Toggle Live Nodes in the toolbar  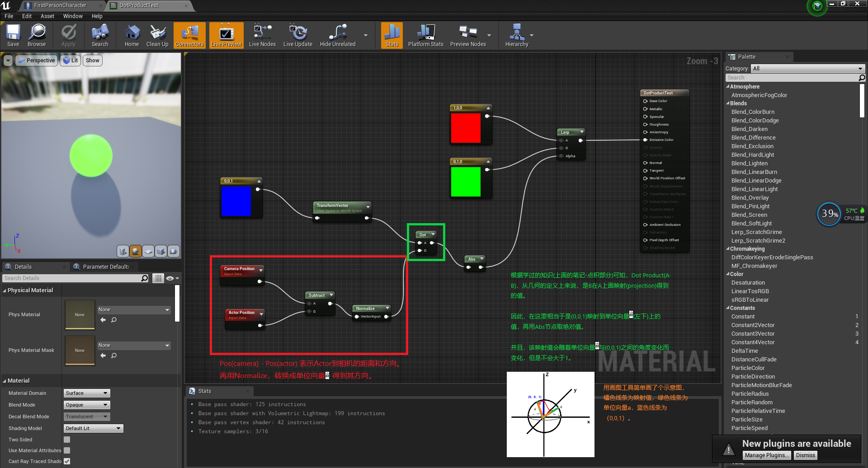pos(262,35)
